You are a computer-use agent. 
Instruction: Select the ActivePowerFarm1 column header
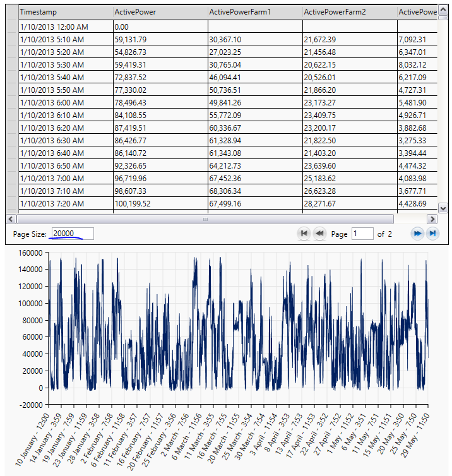tap(254, 12)
